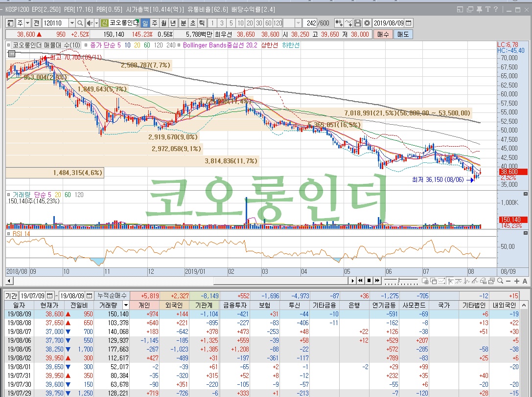532x397 pixels.
Task: Click the 전 button beside code field
Action: (x=37, y=23)
